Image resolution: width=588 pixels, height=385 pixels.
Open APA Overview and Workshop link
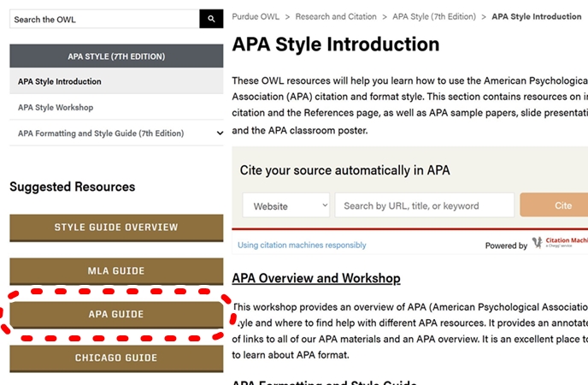click(x=316, y=278)
